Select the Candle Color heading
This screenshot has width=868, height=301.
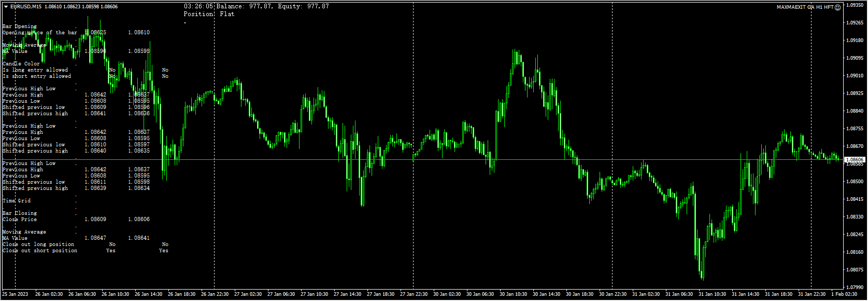pos(21,64)
